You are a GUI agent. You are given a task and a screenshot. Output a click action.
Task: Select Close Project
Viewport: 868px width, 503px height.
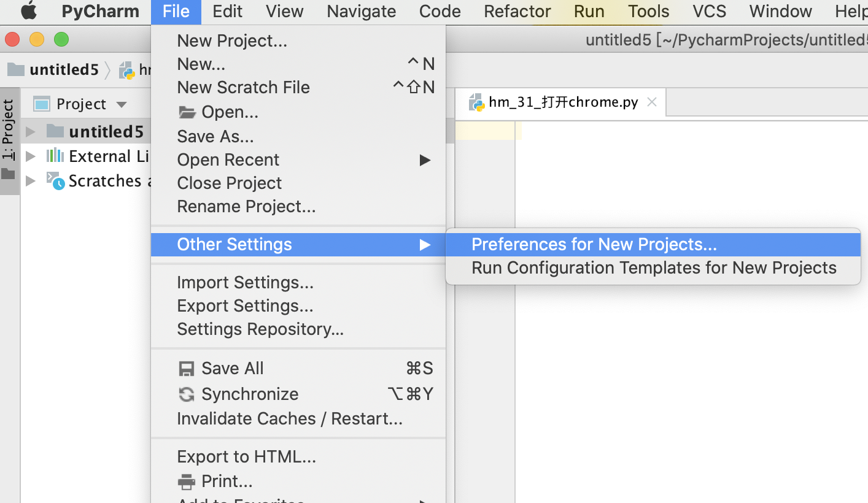coord(298,183)
